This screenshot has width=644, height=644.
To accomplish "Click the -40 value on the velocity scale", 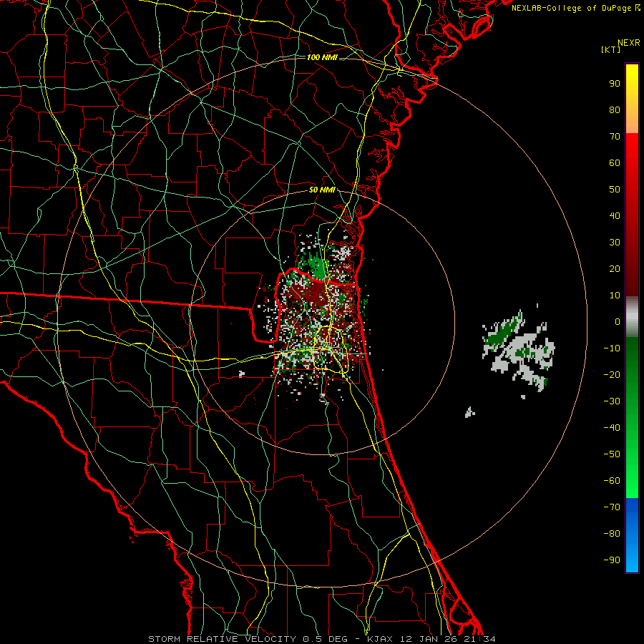I will [612, 428].
